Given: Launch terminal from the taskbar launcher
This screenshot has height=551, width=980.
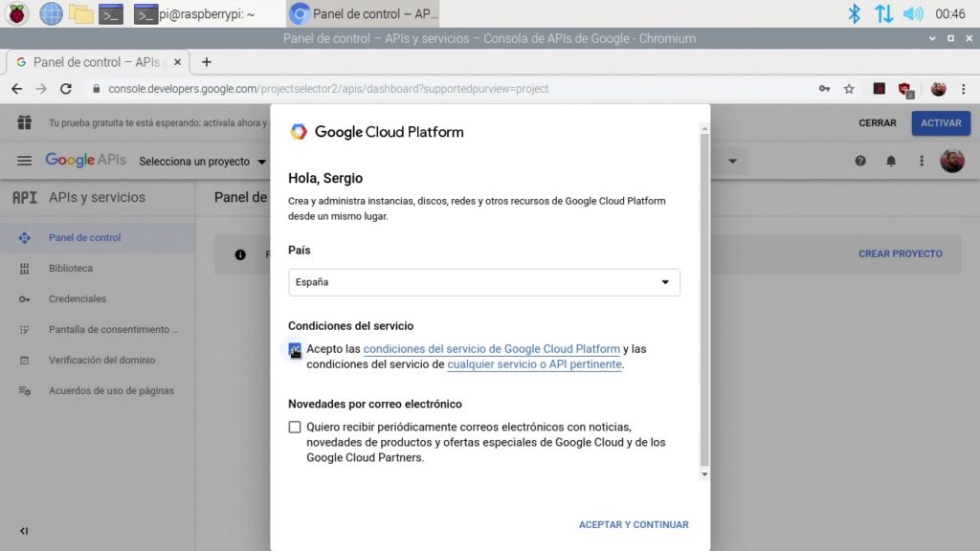Looking at the screenshot, I should coord(111,13).
